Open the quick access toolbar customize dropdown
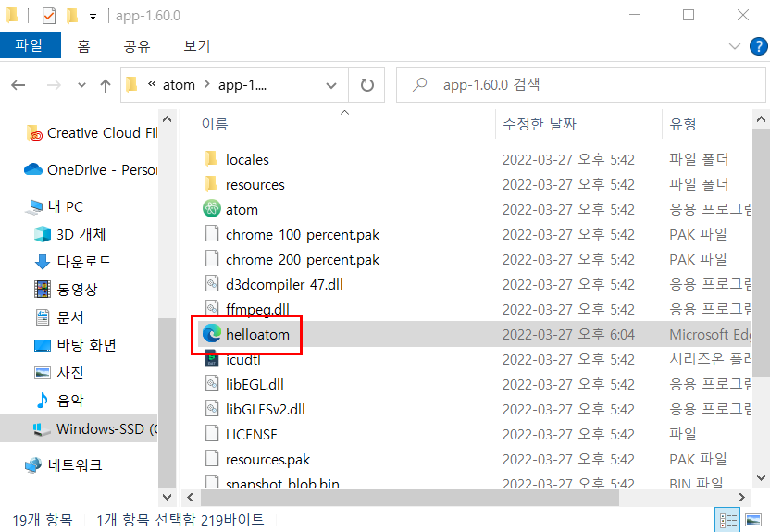The width and height of the screenshot is (770, 532). [93, 17]
